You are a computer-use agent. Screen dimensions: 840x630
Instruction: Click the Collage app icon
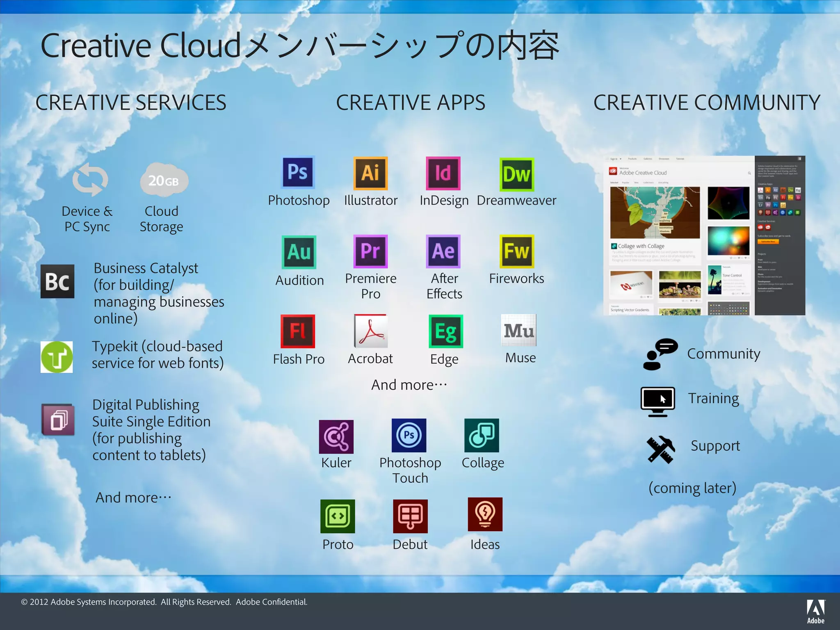tap(482, 435)
